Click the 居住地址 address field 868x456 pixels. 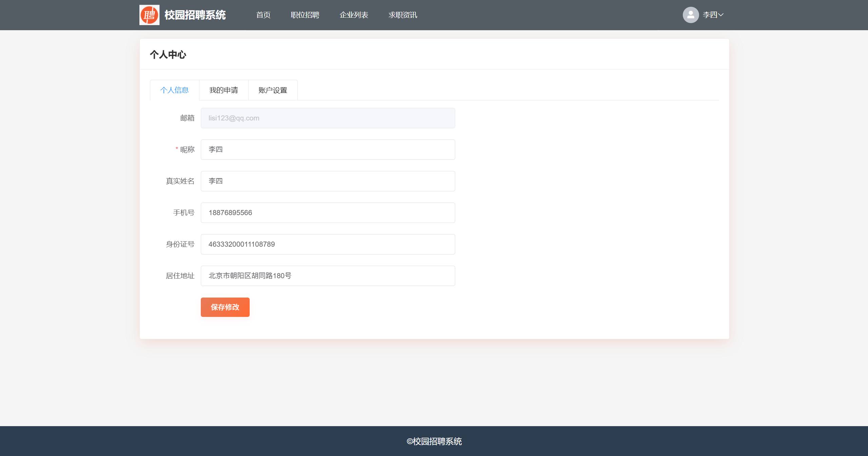coord(328,276)
